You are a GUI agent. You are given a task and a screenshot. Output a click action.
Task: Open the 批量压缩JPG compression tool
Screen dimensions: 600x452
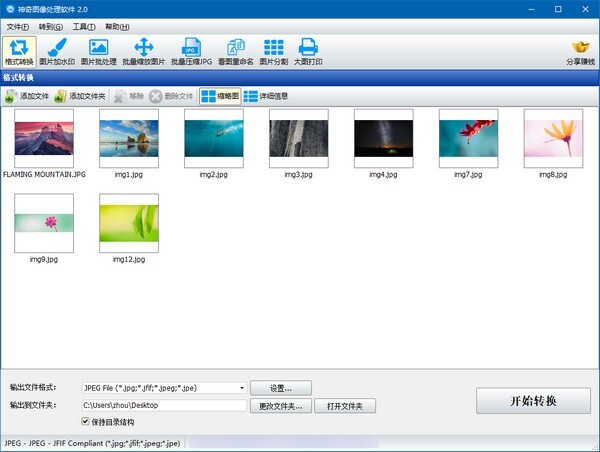tap(190, 52)
